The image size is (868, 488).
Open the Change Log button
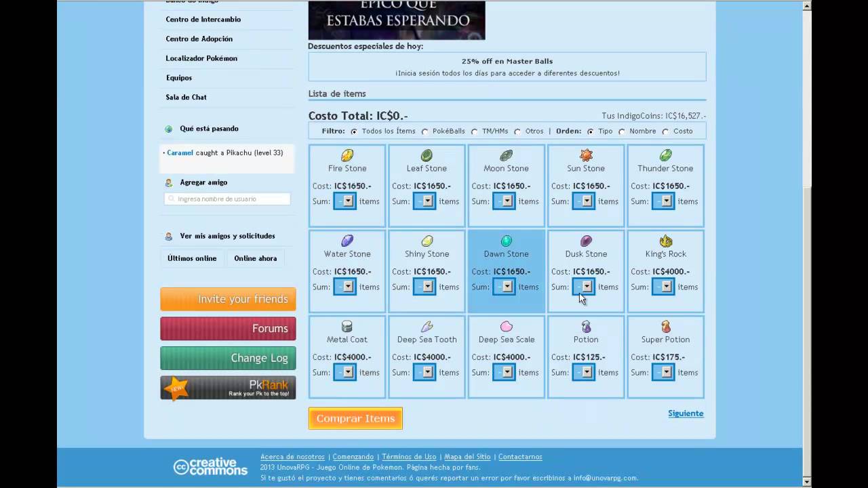coord(228,358)
